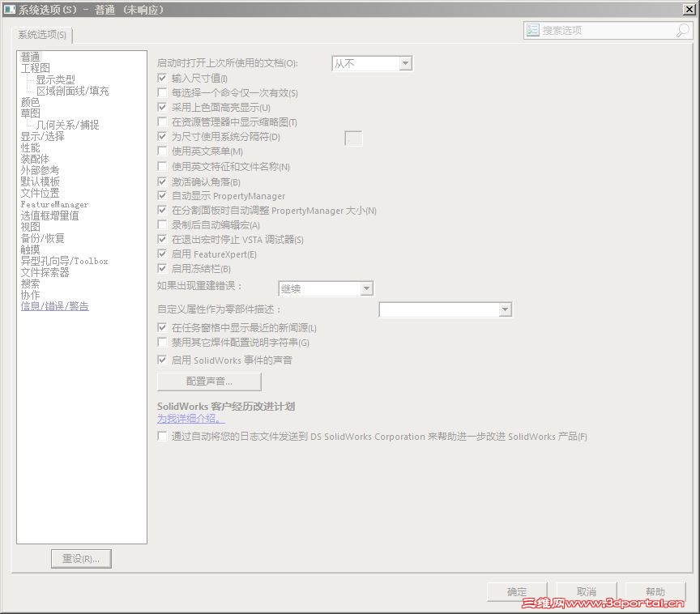
Task: Toggle 在任务窗格中显示最近的新闻源 checkbox
Action: (162, 328)
